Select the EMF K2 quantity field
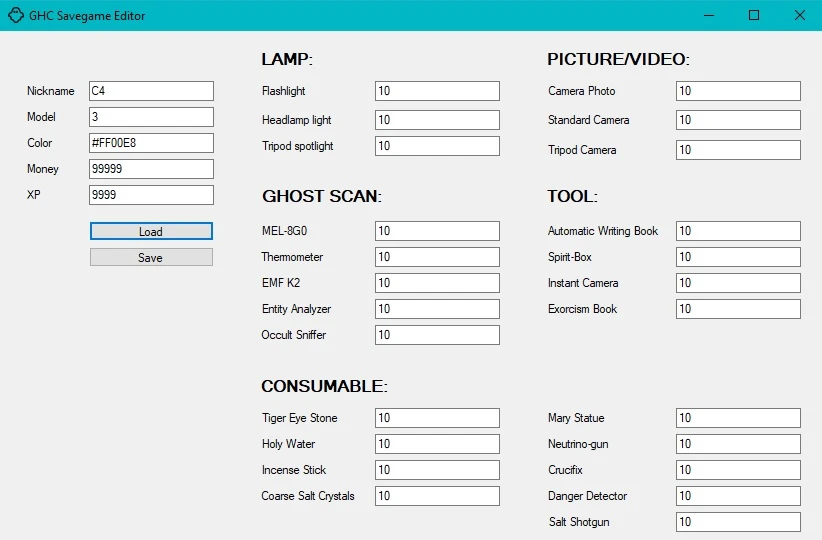 click(437, 283)
